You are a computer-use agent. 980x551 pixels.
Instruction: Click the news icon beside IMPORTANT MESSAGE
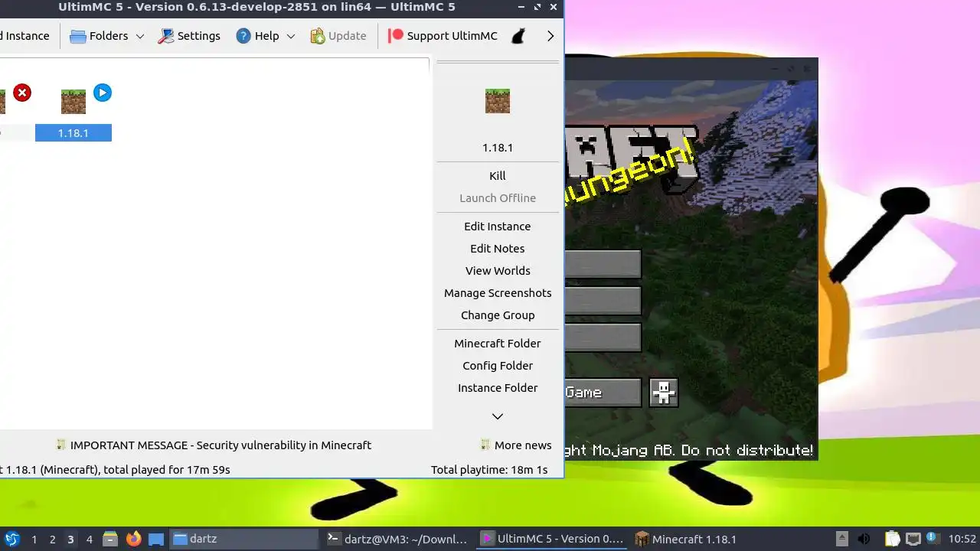point(61,445)
